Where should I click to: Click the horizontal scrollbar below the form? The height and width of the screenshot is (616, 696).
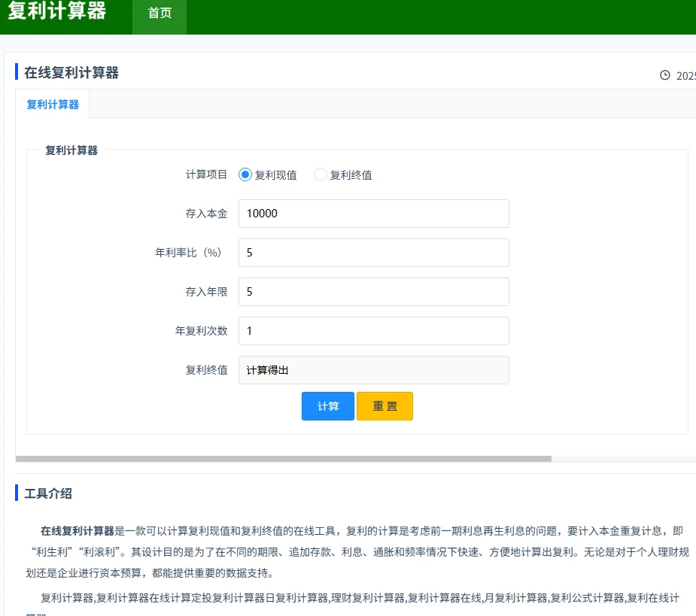coord(283,458)
